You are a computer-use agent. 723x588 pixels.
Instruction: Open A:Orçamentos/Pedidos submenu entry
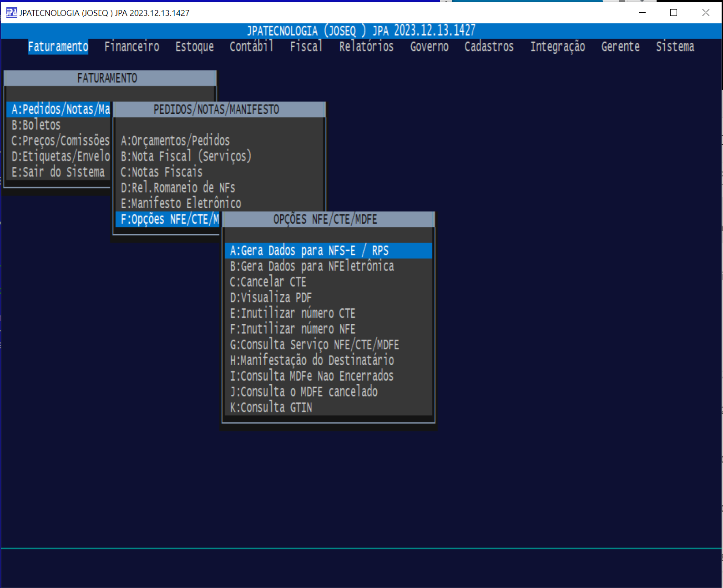[175, 141]
